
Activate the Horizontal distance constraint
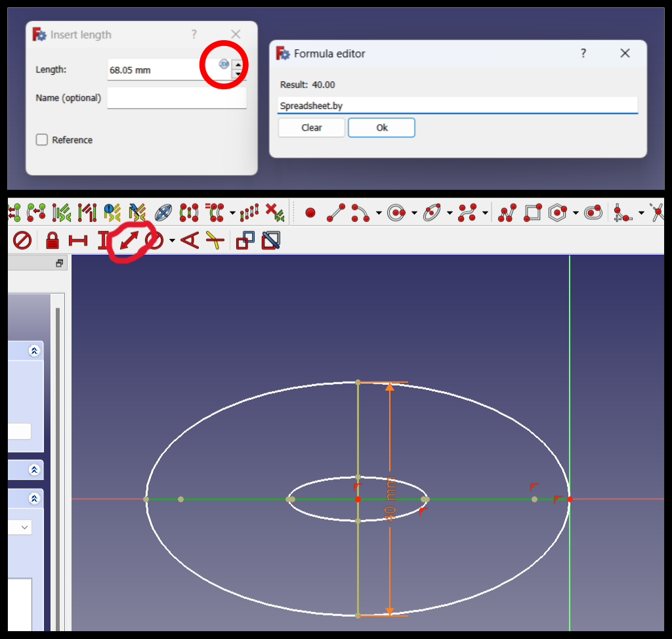tap(78, 240)
